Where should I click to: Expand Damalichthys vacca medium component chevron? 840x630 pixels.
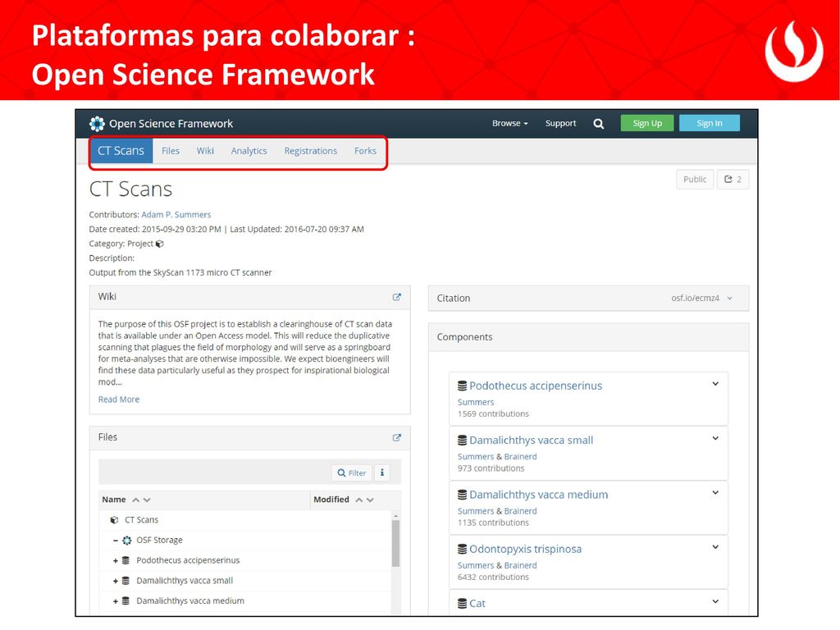715,493
